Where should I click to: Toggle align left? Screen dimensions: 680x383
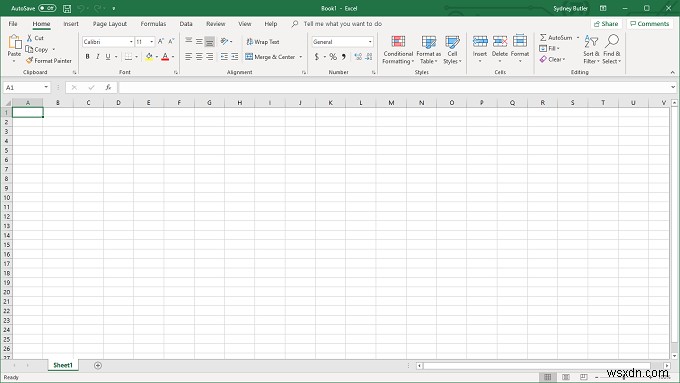[188, 57]
